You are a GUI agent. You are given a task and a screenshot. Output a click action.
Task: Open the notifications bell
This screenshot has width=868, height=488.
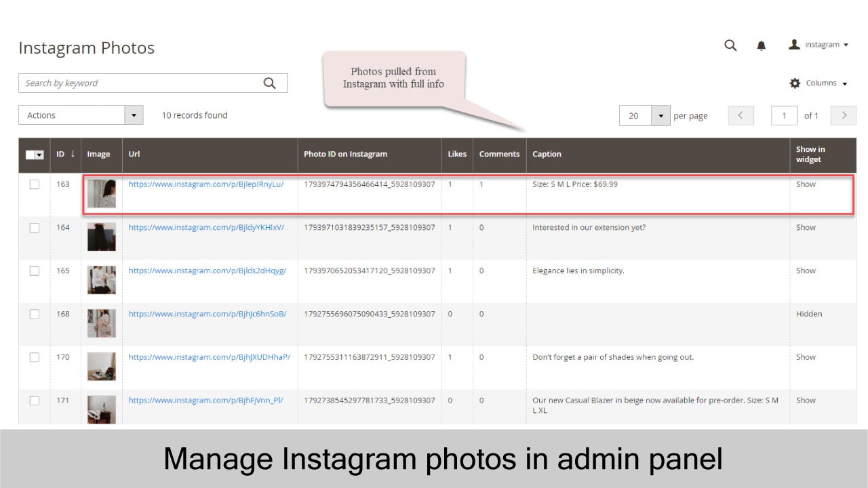point(761,45)
